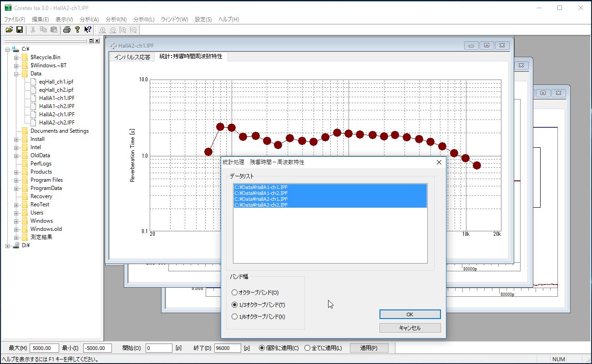Switch to the 統計:残響時間周波数特性 tab
Screen dimensions: 592x364
tap(191, 56)
